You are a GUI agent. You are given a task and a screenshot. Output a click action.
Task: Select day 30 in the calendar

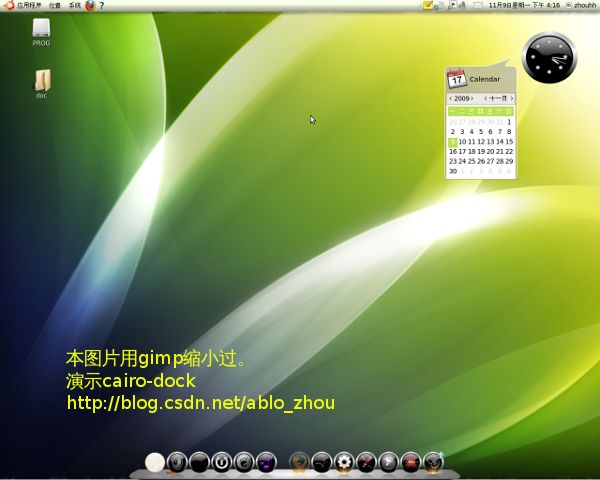point(453,171)
